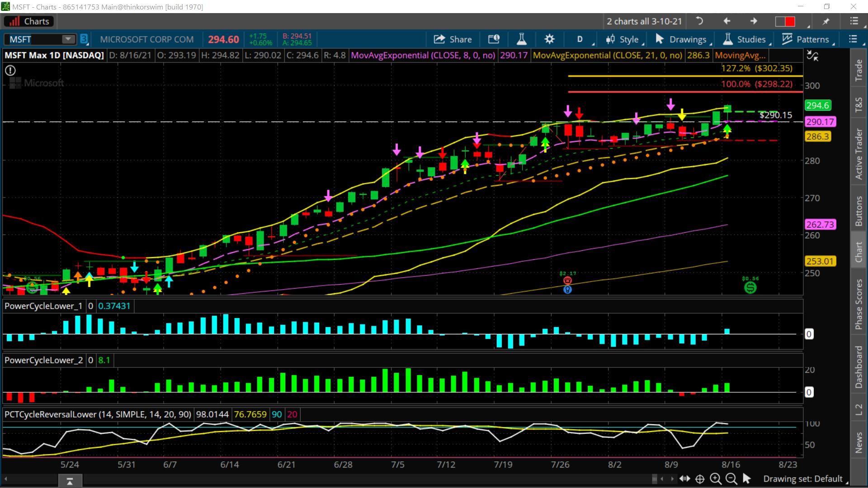The image size is (868, 488).
Task: Open the News side tab
Action: (x=859, y=442)
